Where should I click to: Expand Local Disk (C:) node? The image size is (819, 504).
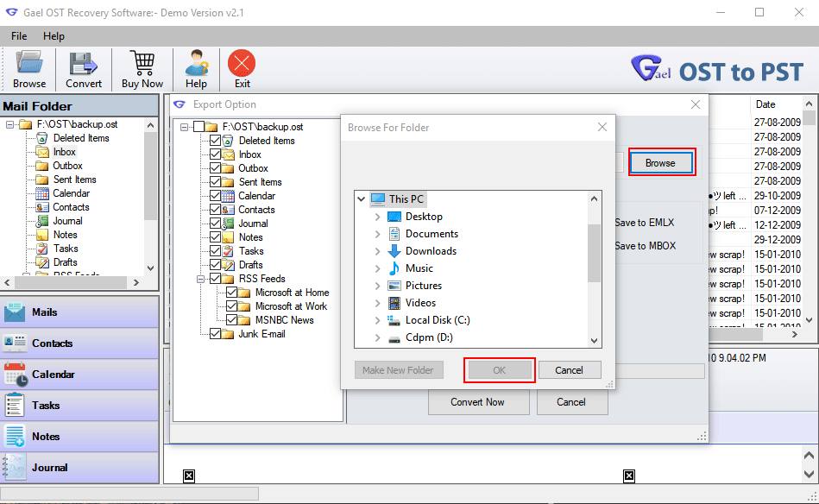pyautogui.click(x=378, y=320)
